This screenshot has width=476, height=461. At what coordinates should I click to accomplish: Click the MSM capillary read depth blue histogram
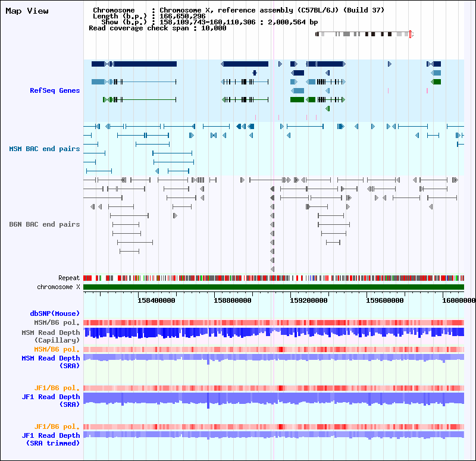274,333
